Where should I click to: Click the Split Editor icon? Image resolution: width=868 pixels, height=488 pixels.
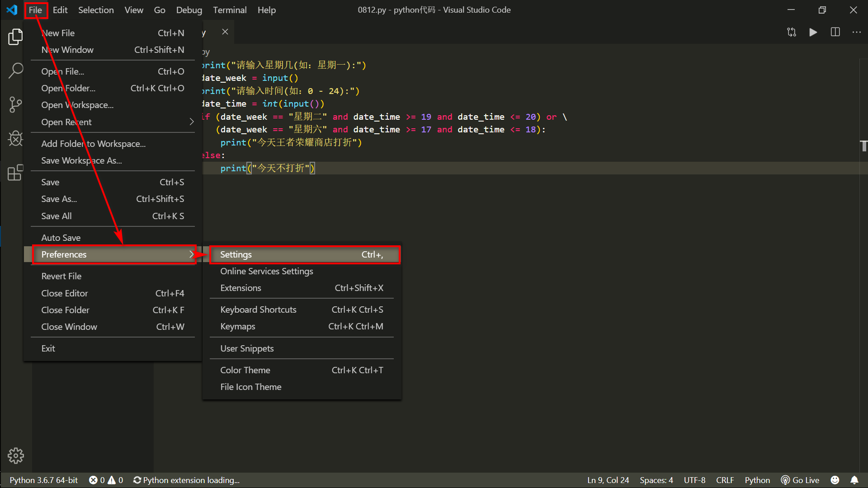click(x=835, y=32)
